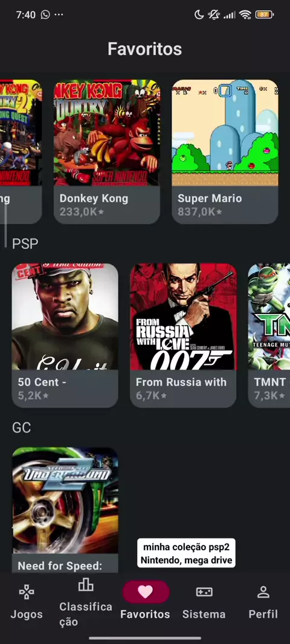Open the Jogos gamepad icon

coord(27,592)
